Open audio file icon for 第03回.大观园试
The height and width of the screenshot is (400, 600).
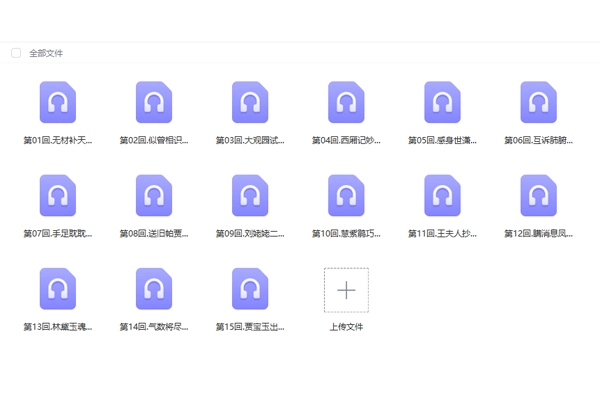coord(250,102)
